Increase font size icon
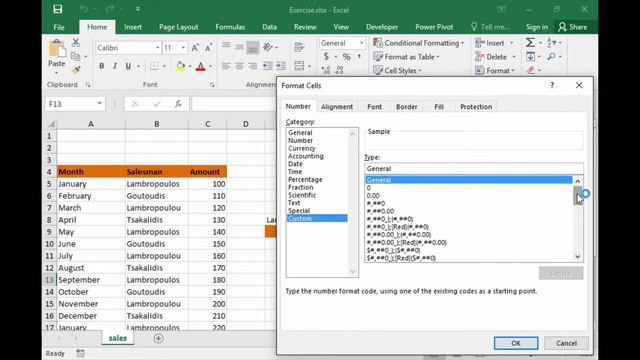Image resolution: width=640 pixels, height=360 pixels. pyautogui.click(x=195, y=48)
